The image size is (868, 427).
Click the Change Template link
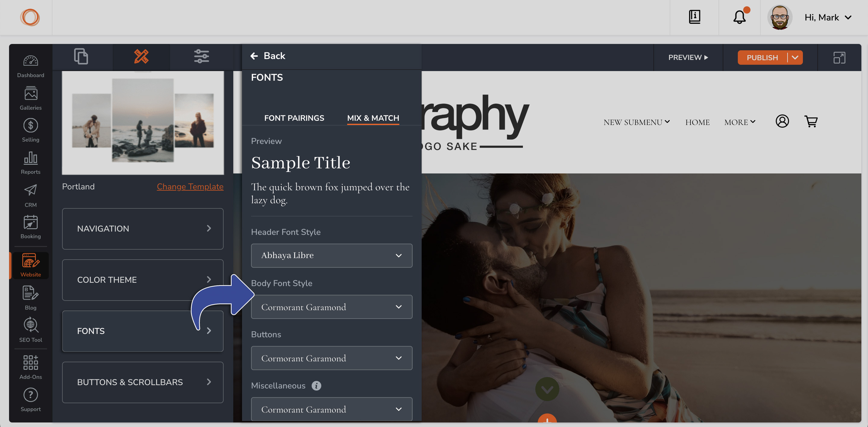pos(190,187)
